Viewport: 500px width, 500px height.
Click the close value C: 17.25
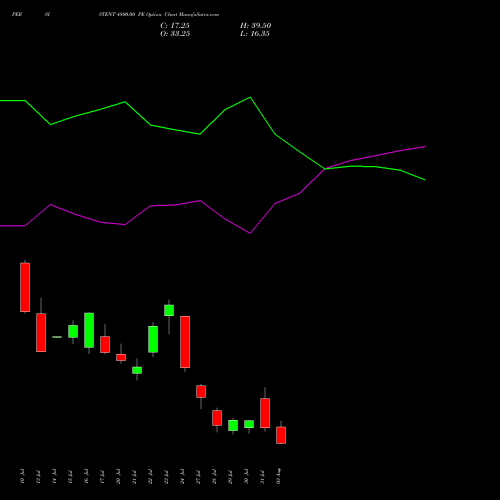175,26
